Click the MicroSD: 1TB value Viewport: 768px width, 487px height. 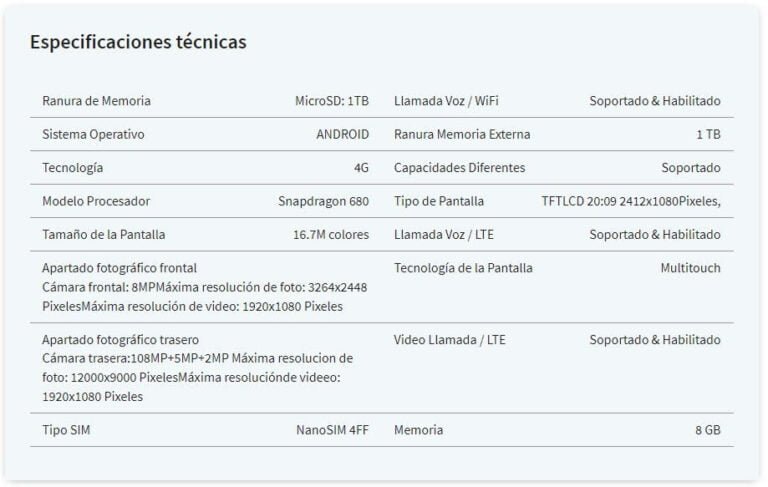coord(332,101)
